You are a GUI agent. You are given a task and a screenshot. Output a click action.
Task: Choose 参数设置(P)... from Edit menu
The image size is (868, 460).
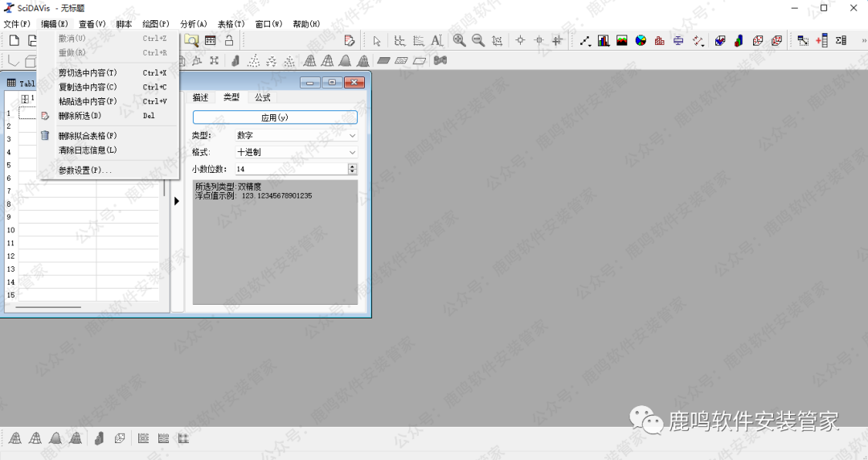(x=85, y=170)
